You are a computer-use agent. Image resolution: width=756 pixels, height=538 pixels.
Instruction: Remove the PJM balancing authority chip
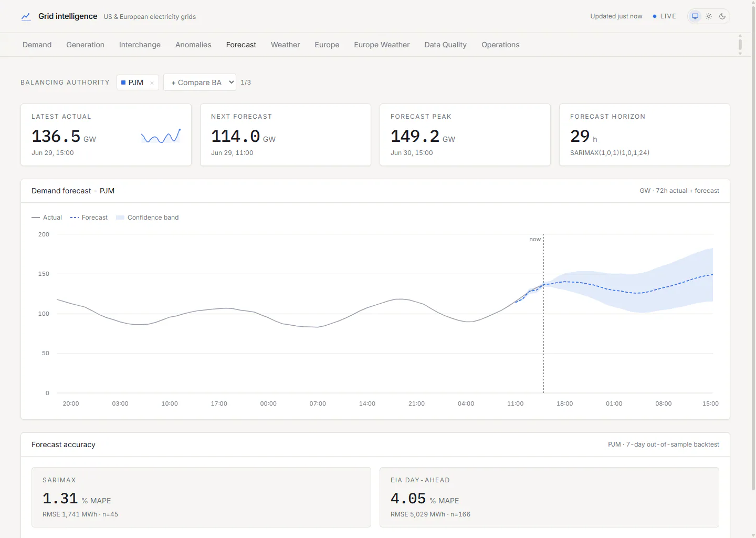click(x=152, y=83)
